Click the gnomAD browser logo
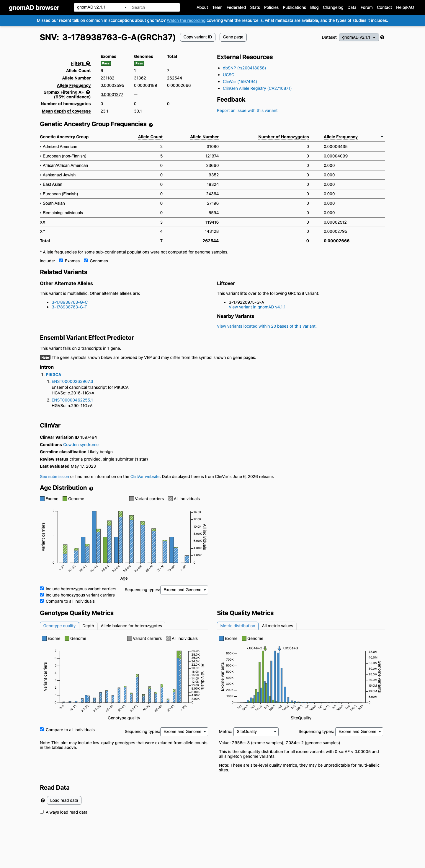Viewport: 425px width, 868px height. [x=34, y=7]
